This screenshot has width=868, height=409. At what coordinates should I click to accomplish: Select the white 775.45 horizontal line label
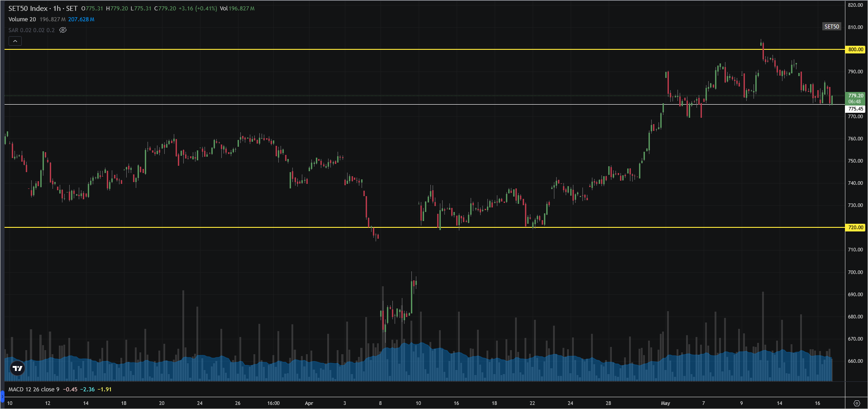(855, 109)
